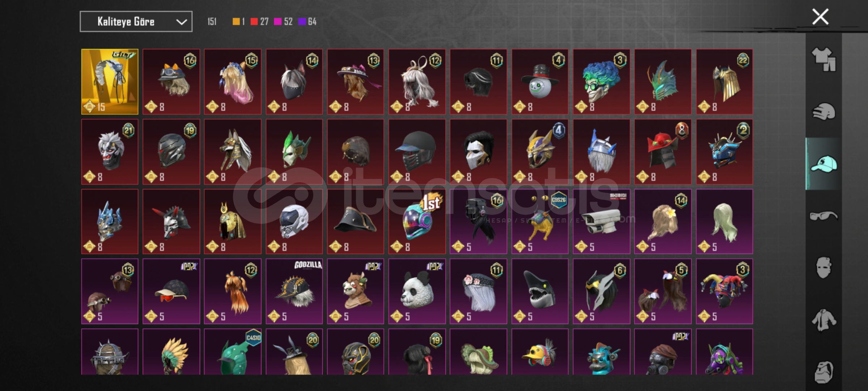Open the glasses category in sidebar
The width and height of the screenshot is (868, 391).
coord(824,216)
